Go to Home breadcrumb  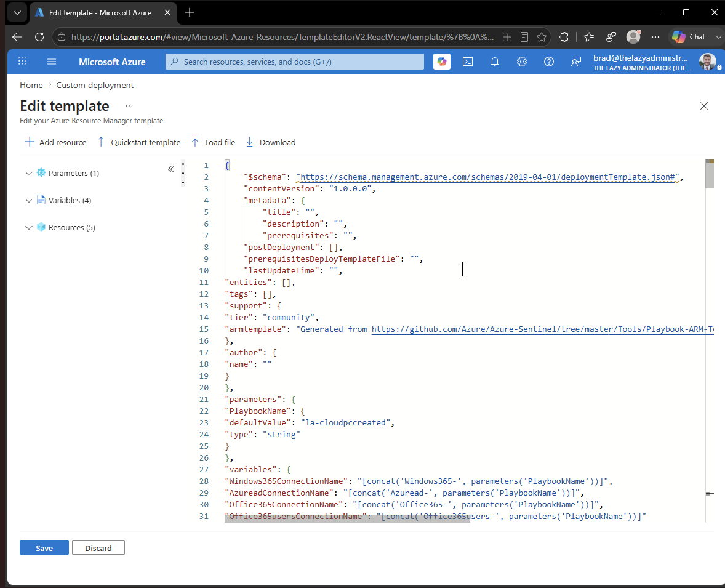[x=31, y=85]
